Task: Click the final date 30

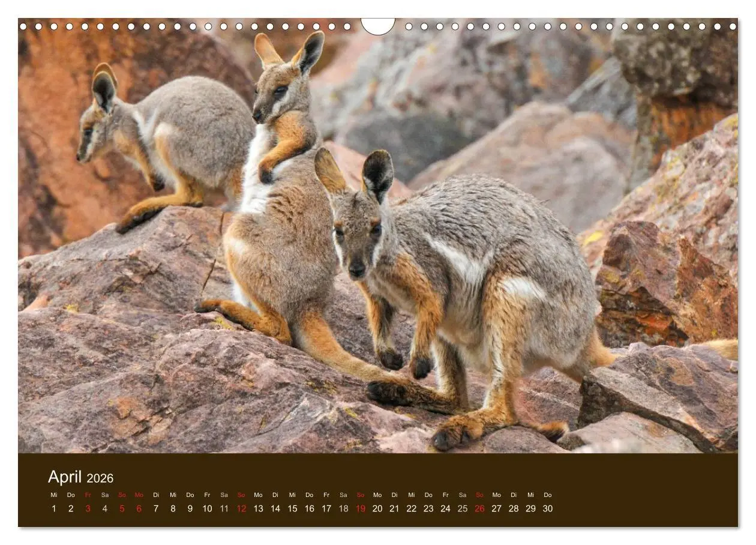Action: (x=548, y=510)
